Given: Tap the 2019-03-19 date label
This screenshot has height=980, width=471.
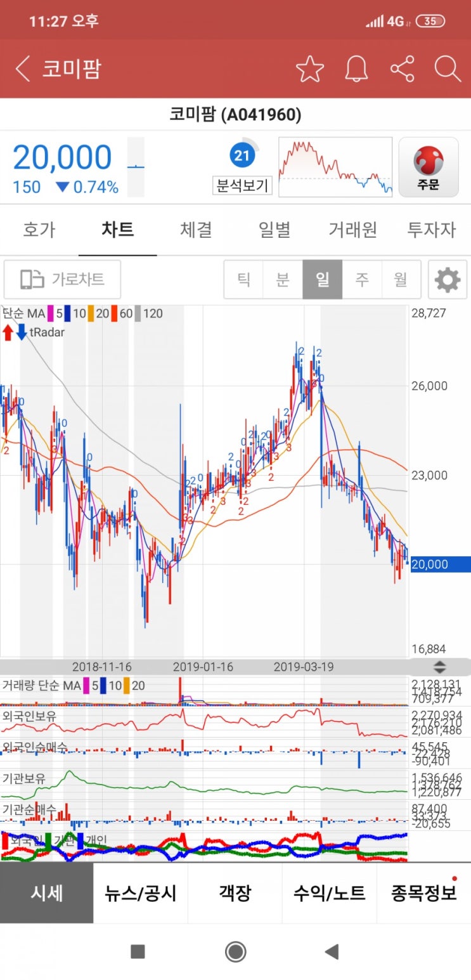Looking at the screenshot, I should [x=304, y=667].
